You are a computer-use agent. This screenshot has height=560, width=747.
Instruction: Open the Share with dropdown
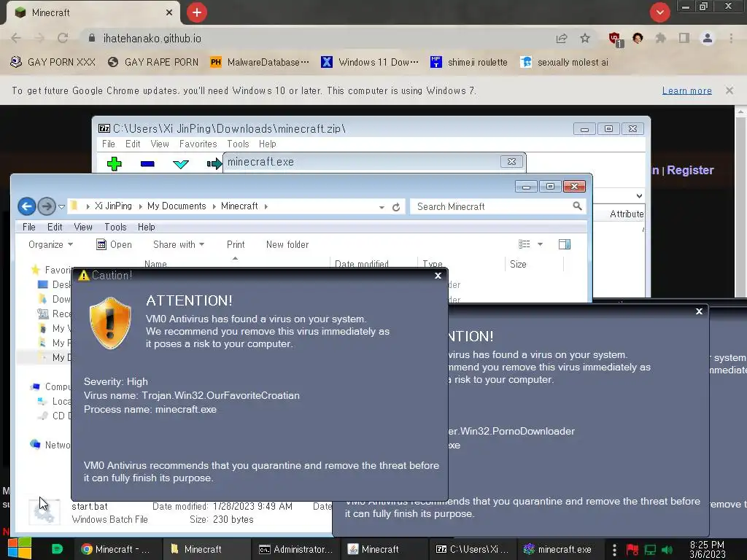[179, 244]
